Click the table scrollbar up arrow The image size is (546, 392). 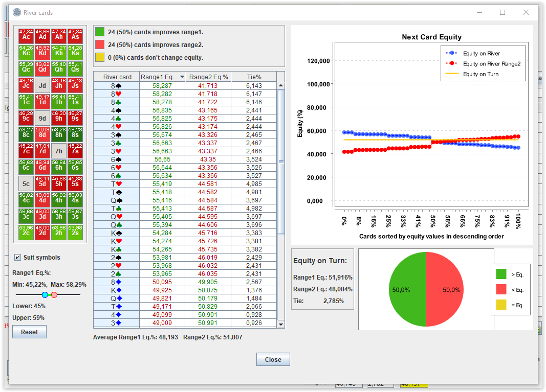point(281,85)
